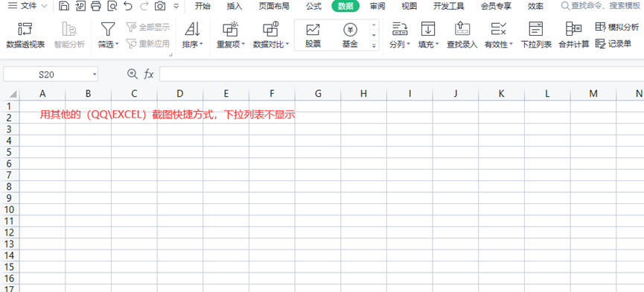Switch to the 审阅 tab
The height and width of the screenshot is (292, 644).
coord(377,6)
